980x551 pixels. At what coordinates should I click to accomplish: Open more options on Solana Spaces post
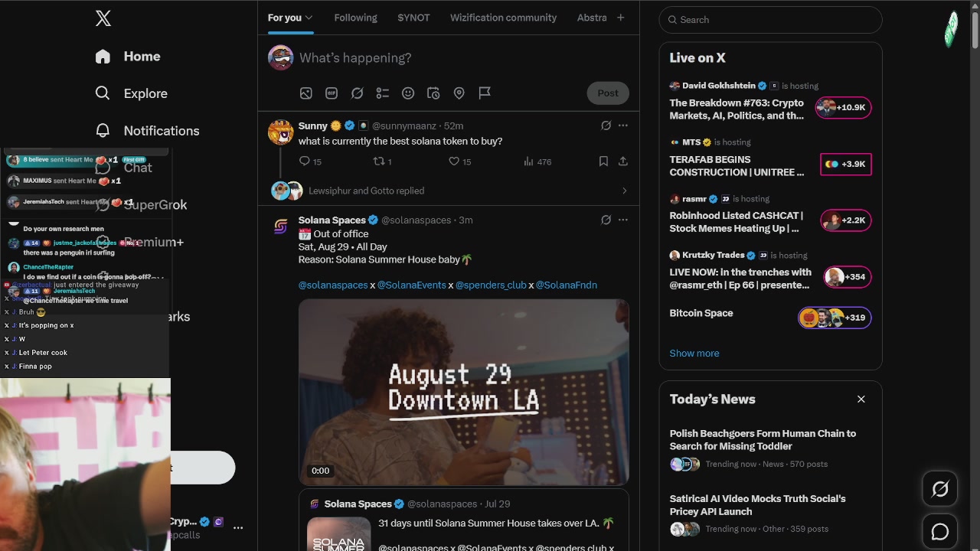[x=623, y=220]
